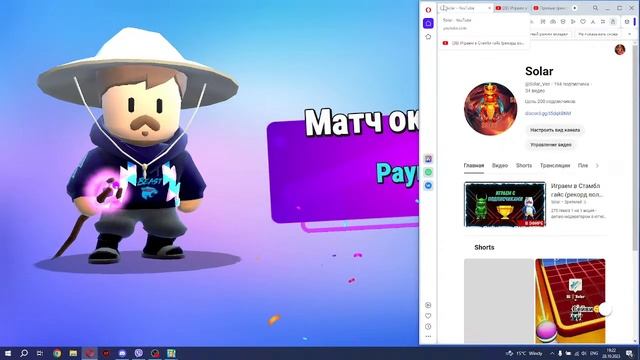The width and height of the screenshot is (640, 360).
Task: Click the Shorts section heading
Action: pyautogui.click(x=484, y=247)
